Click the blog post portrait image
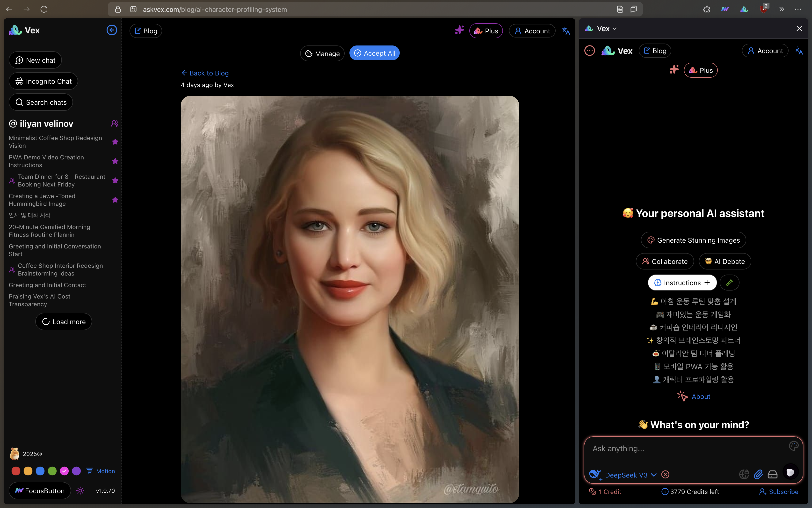The width and height of the screenshot is (812, 508). 350,299
